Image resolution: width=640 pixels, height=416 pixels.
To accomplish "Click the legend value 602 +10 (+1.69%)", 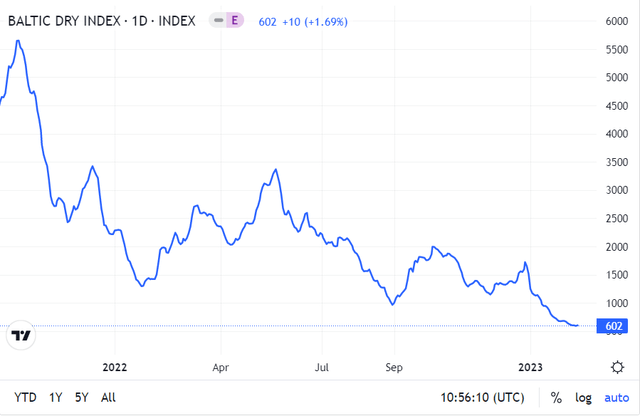I will (303, 22).
